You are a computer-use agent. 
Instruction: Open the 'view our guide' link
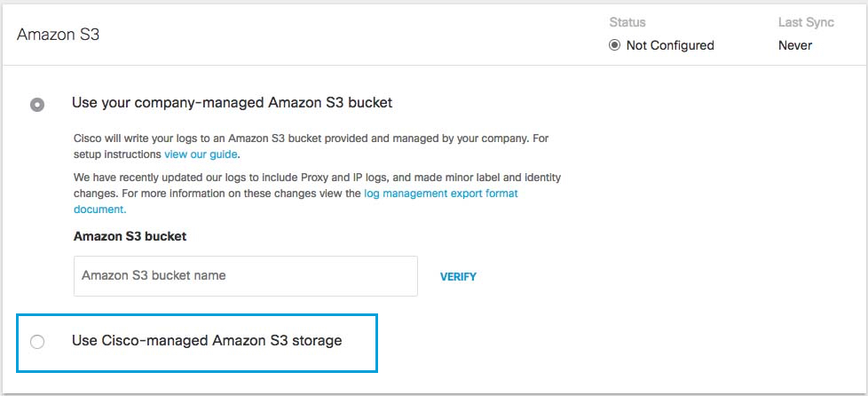(201, 154)
